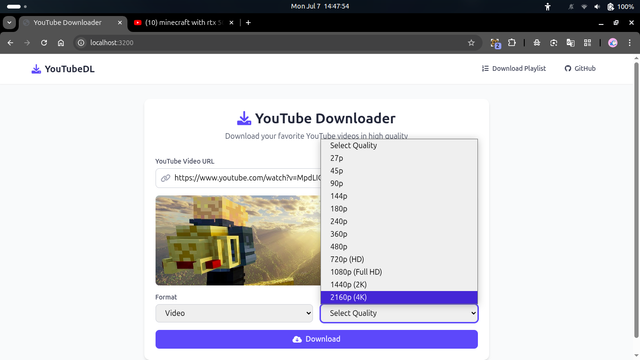
Task: Select 2160p (4K) quality option
Action: pos(399,297)
